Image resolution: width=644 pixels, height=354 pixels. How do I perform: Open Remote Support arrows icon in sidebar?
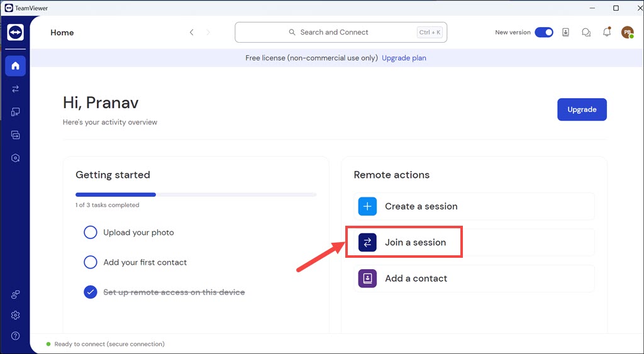point(15,89)
